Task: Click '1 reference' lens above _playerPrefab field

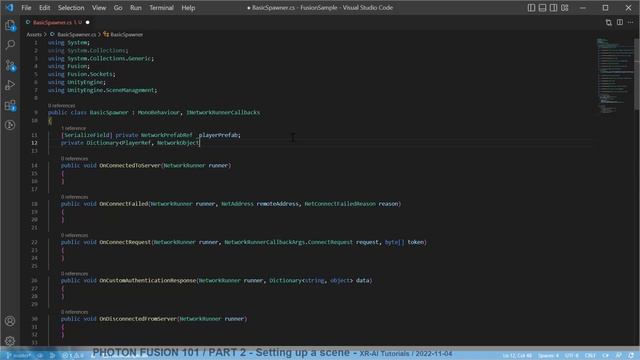Action: click(x=73, y=128)
